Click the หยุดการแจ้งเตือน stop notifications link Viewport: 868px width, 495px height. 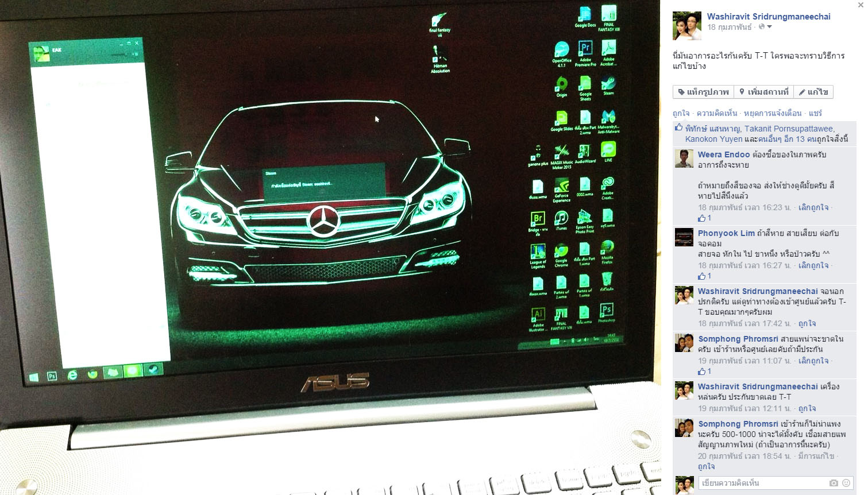point(773,113)
